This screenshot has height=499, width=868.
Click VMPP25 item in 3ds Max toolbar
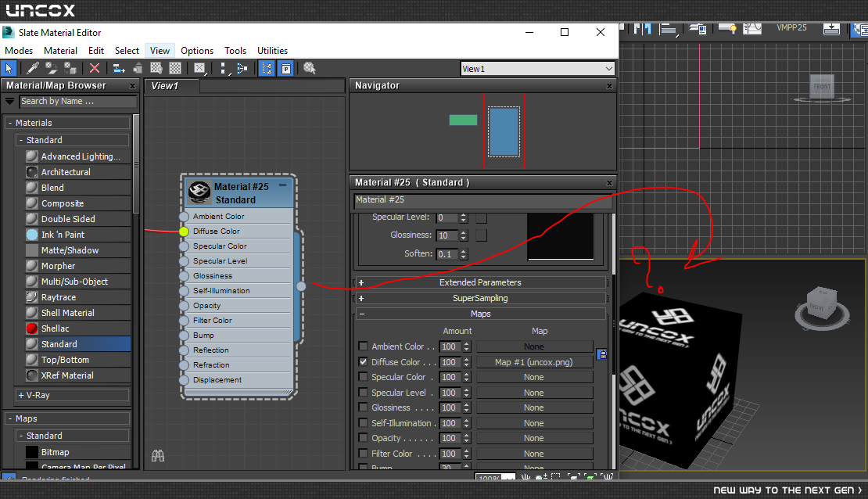click(x=791, y=27)
